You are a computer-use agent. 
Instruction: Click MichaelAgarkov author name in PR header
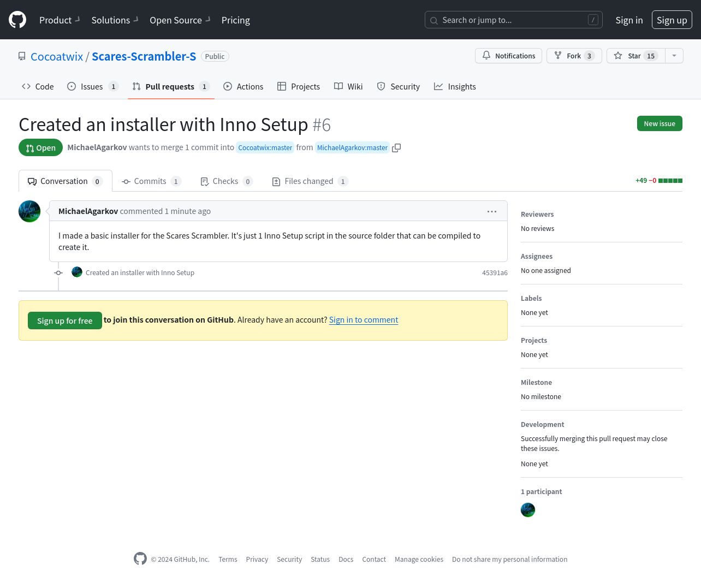[97, 147]
